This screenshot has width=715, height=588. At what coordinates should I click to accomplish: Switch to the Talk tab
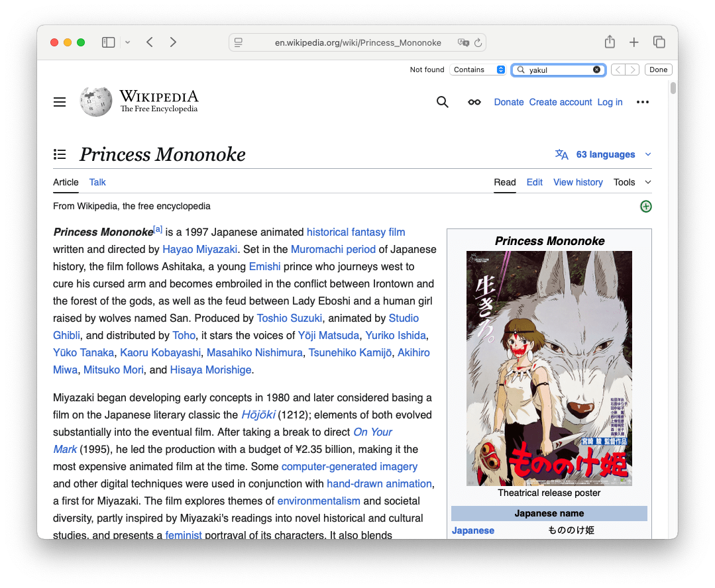(97, 182)
